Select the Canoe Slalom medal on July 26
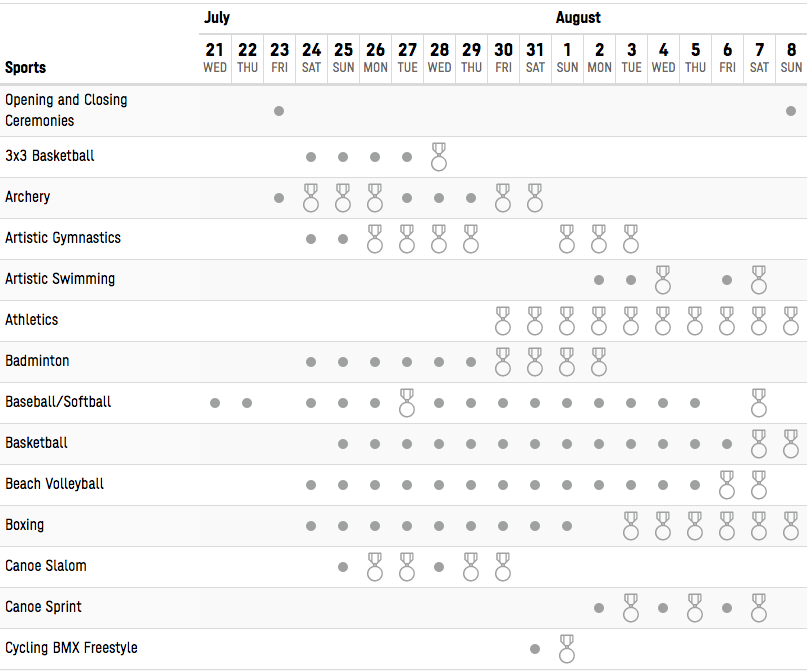The image size is (807, 671). (375, 567)
